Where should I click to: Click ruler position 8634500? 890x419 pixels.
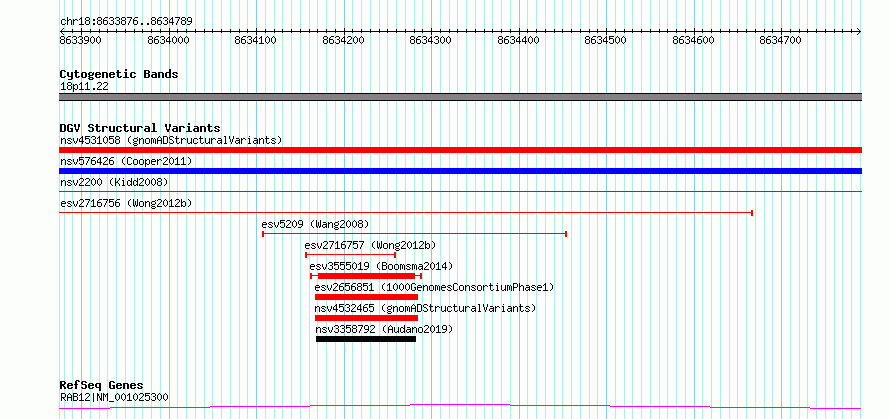tap(606, 40)
